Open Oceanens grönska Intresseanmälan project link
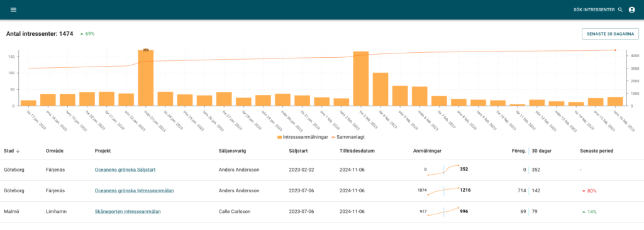Screen dimensions: 644x230 tap(135, 190)
